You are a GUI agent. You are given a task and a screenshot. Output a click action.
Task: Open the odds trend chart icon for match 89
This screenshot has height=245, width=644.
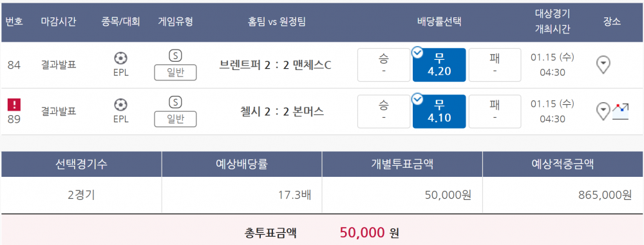tap(621, 112)
